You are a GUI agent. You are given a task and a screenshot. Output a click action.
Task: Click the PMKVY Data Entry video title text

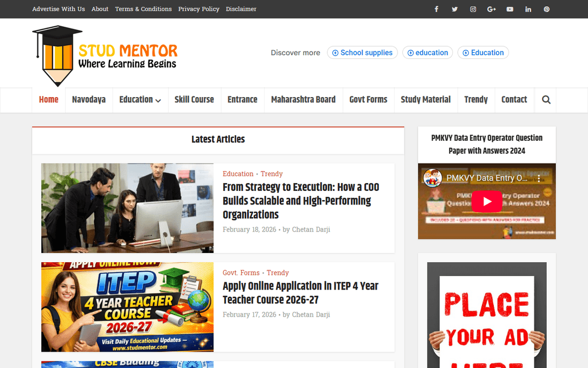tap(487, 178)
